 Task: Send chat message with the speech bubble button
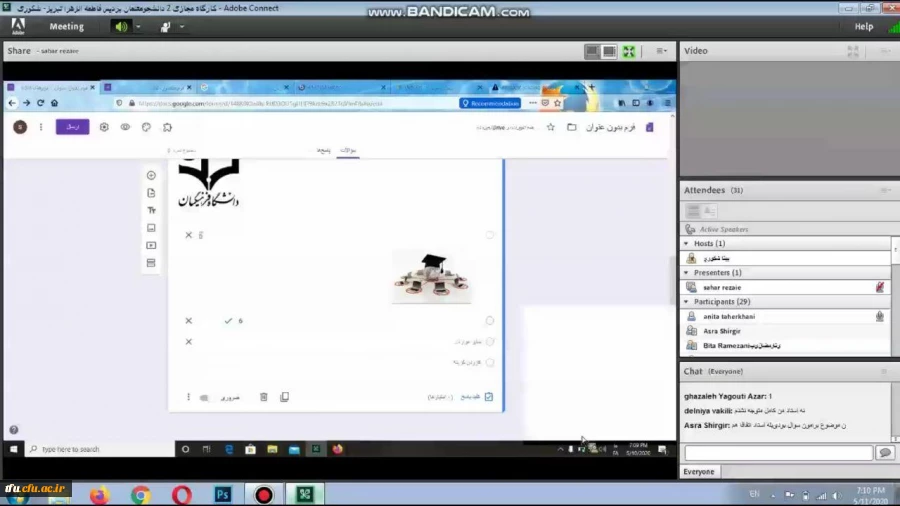pyautogui.click(x=884, y=453)
